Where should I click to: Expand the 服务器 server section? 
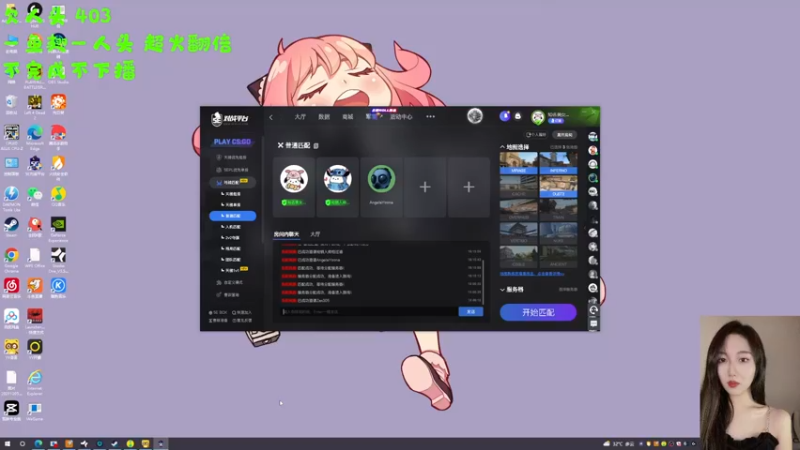point(512,289)
